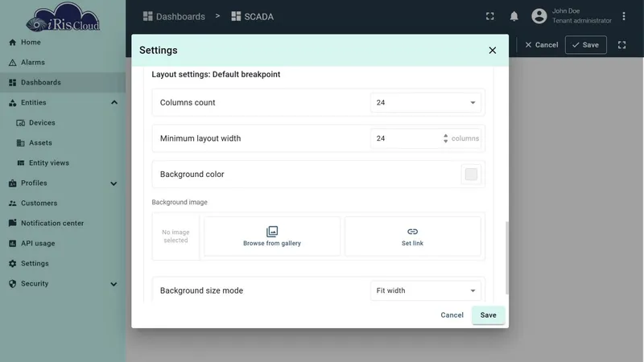Viewport: 644px width, 362px height.
Task: Click the Entities shapes icon
Action: [12, 103]
